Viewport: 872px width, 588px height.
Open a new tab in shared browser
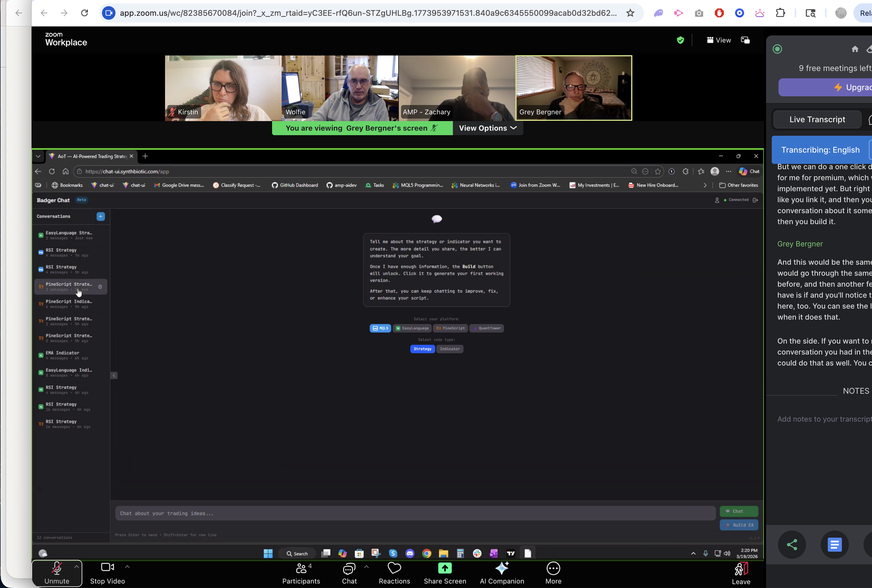click(145, 156)
